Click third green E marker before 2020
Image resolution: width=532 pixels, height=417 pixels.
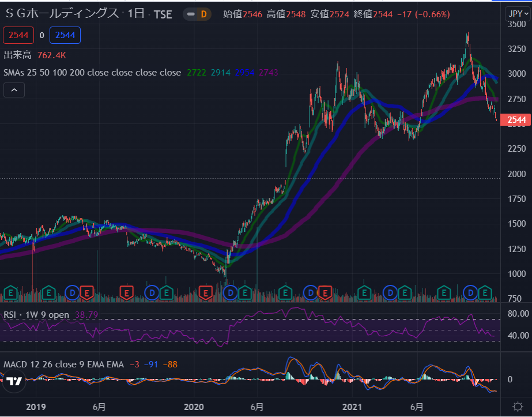point(166,293)
